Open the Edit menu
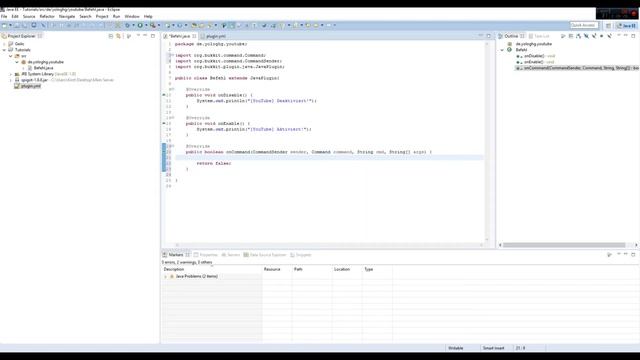 15,16
